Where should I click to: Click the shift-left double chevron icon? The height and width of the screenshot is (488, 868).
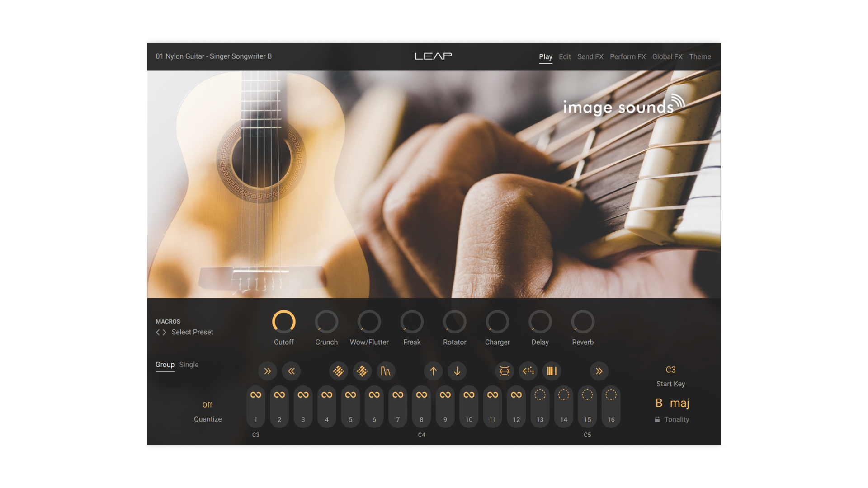point(291,371)
